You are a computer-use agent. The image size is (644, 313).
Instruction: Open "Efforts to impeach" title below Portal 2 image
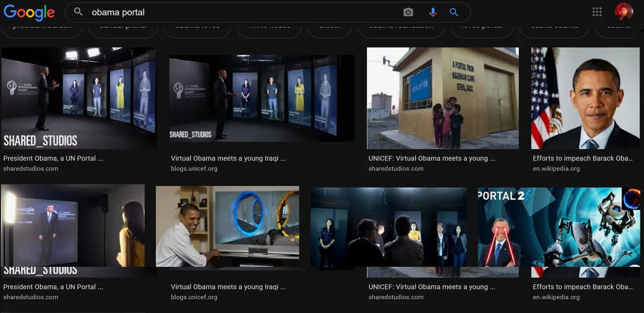click(583, 287)
